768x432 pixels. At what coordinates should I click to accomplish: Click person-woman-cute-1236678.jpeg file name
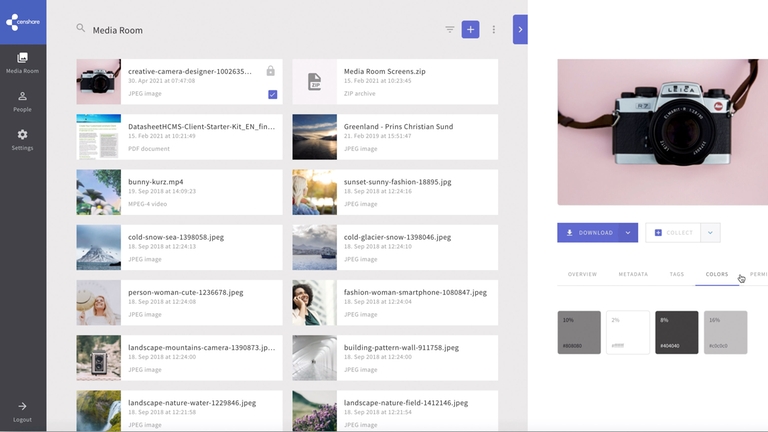186,292
